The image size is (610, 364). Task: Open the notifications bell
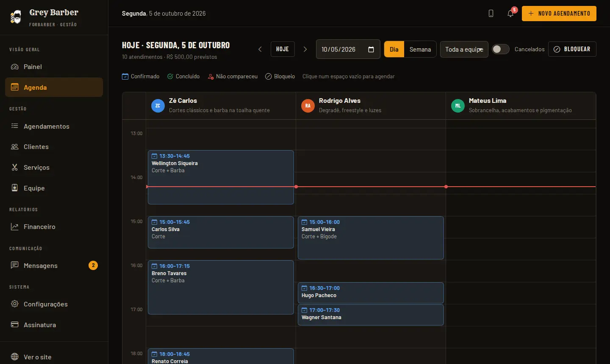pyautogui.click(x=510, y=14)
